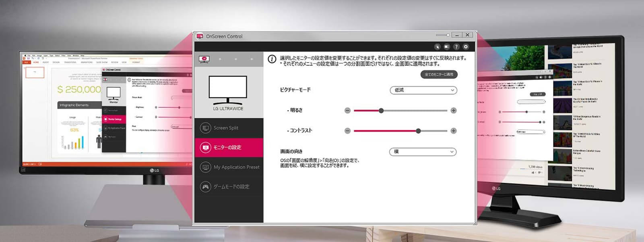Select モニターの設定 menu item

pyautogui.click(x=229, y=148)
